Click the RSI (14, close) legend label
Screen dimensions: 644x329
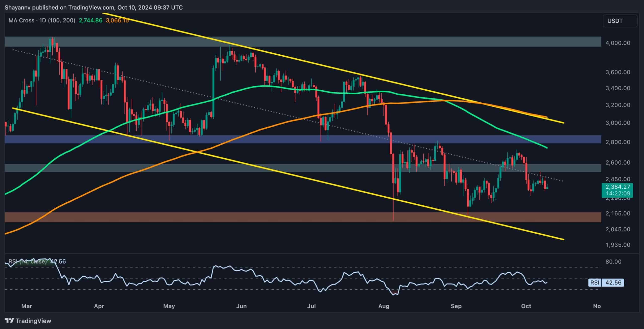[x=28, y=261]
